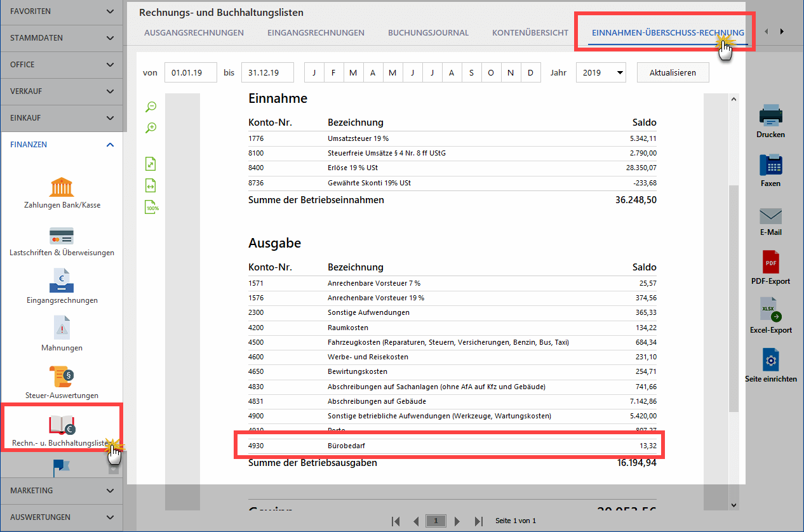This screenshot has height=532, width=804.
Task: Expand the Verkauf section
Action: (x=62, y=91)
